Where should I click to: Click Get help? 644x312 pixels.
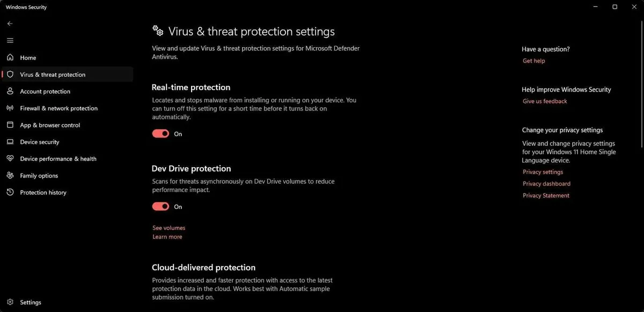pyautogui.click(x=533, y=61)
